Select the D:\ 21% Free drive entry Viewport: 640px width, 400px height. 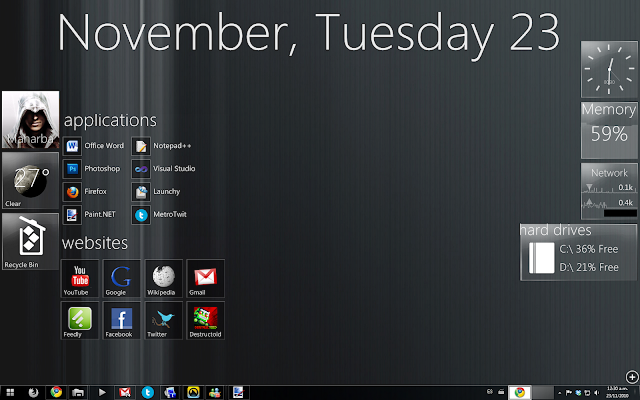point(589,267)
